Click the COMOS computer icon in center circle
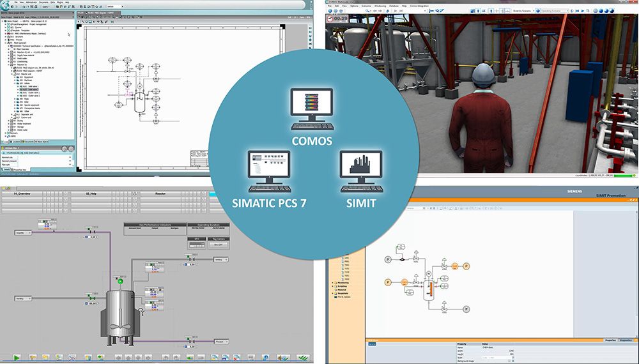This screenshot has width=639, height=364. point(312,109)
